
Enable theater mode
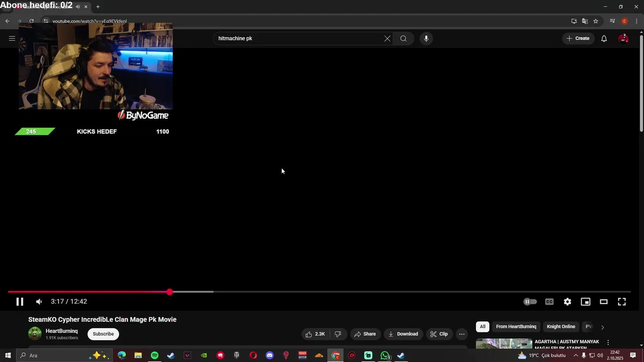pyautogui.click(x=604, y=302)
